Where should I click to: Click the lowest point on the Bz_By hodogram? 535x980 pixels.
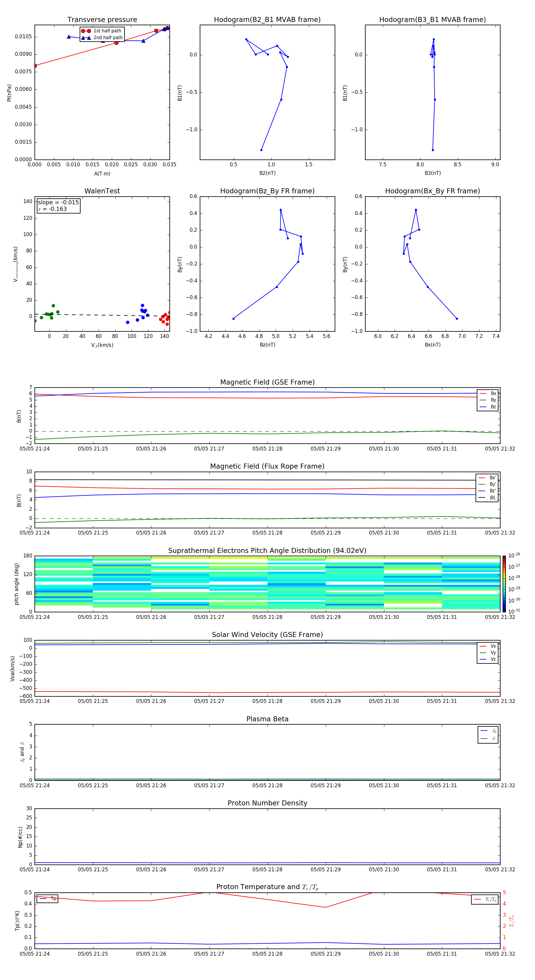tap(233, 319)
